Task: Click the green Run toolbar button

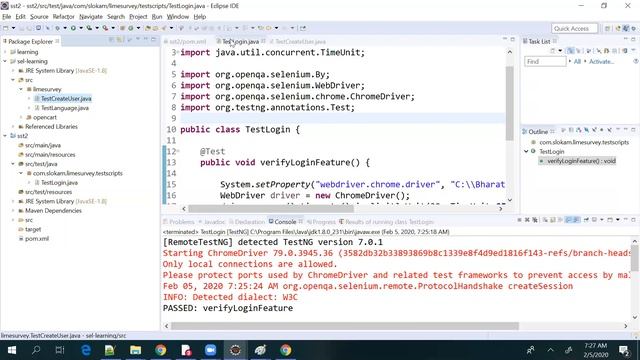Action: 73,28
